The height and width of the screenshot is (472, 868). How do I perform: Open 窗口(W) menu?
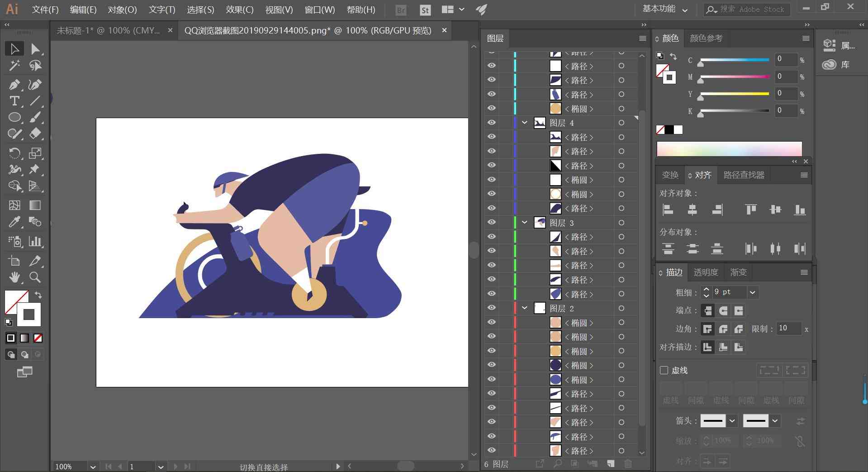tap(320, 10)
